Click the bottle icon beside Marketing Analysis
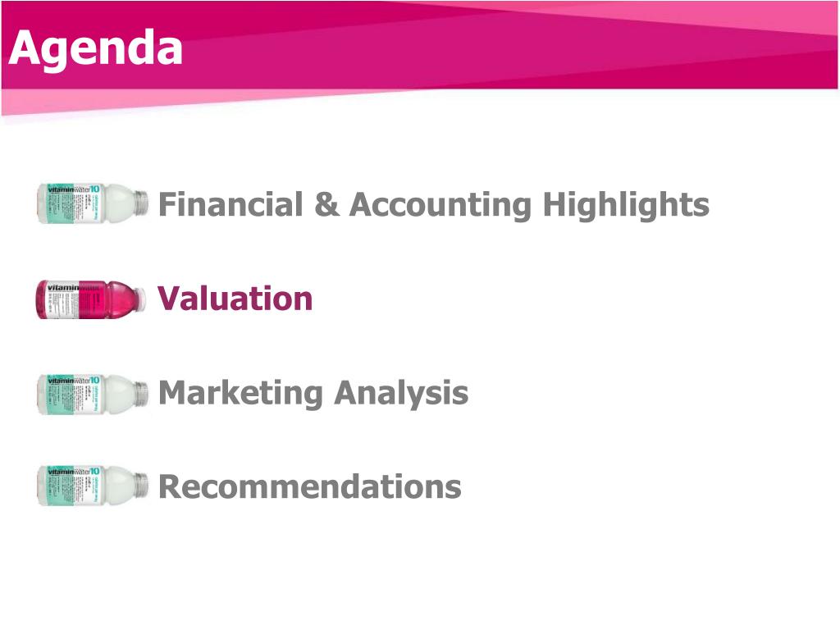840x630 pixels. click(x=93, y=395)
